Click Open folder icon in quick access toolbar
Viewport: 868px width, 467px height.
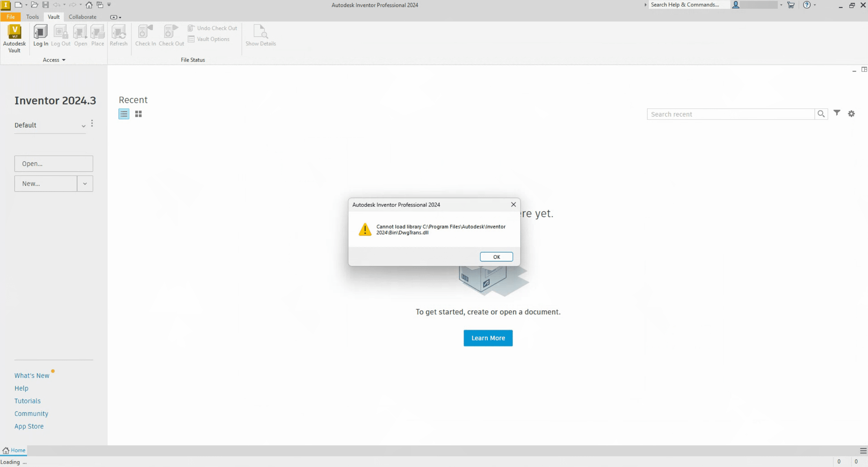34,5
